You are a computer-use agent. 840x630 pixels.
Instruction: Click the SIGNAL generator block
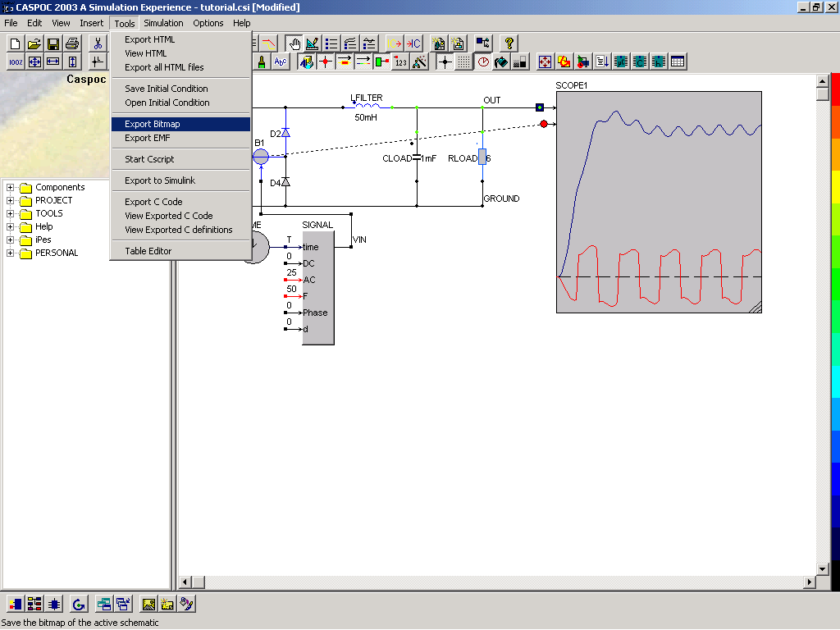[318, 288]
